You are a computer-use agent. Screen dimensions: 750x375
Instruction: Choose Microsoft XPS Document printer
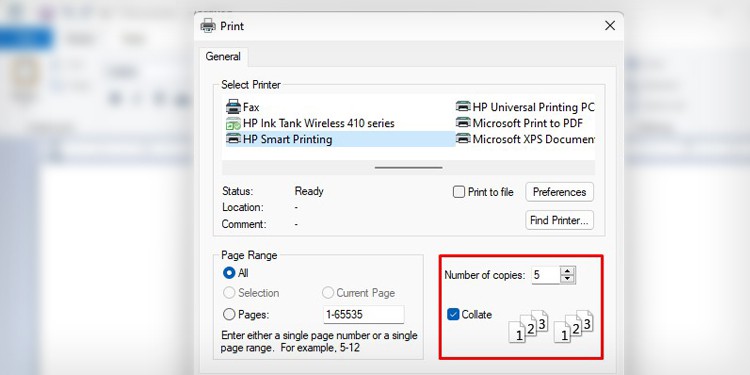coord(525,139)
